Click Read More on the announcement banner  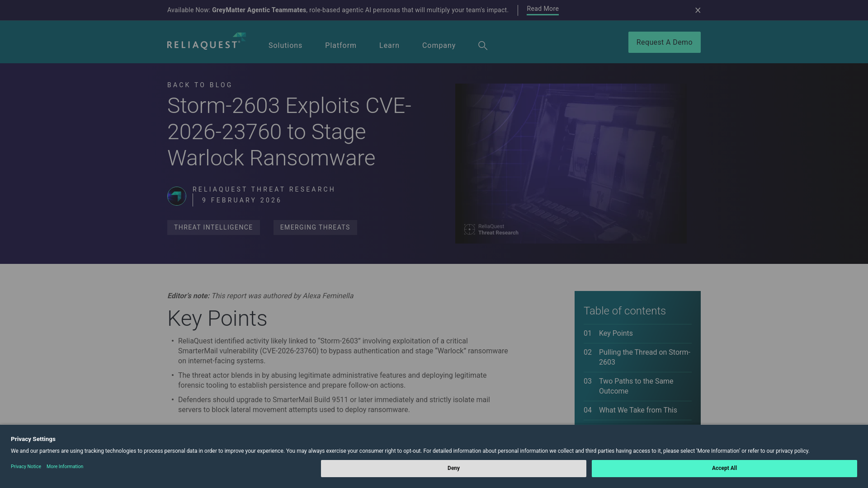[542, 9]
